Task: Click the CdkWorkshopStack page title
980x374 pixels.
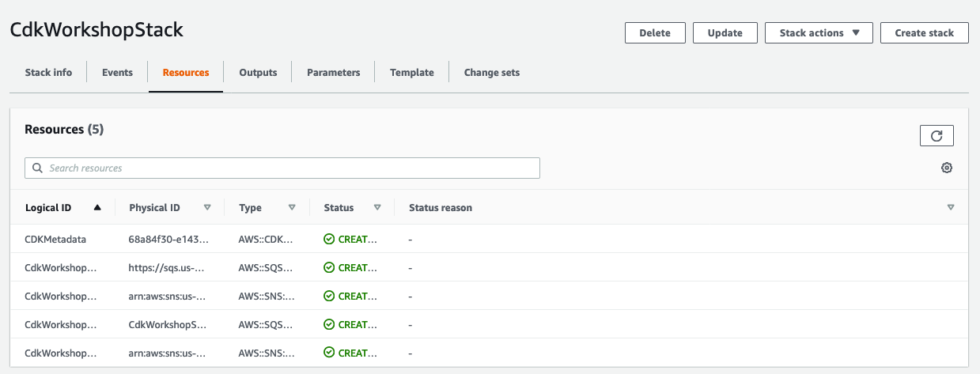Action: tap(96, 30)
